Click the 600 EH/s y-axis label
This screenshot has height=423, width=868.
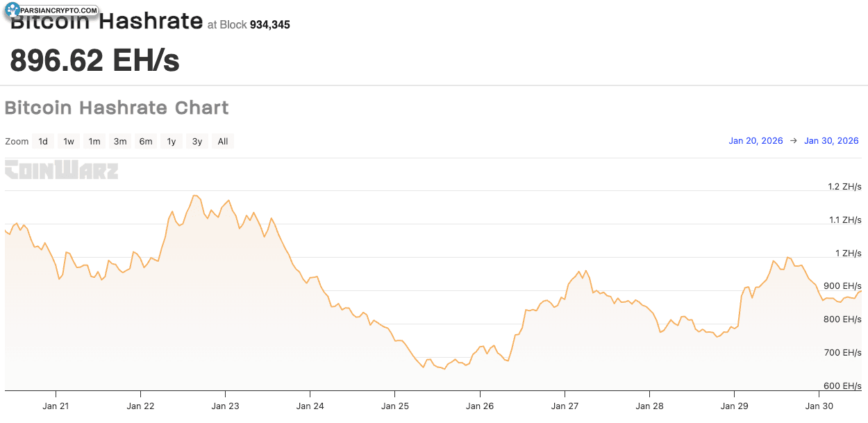point(842,386)
